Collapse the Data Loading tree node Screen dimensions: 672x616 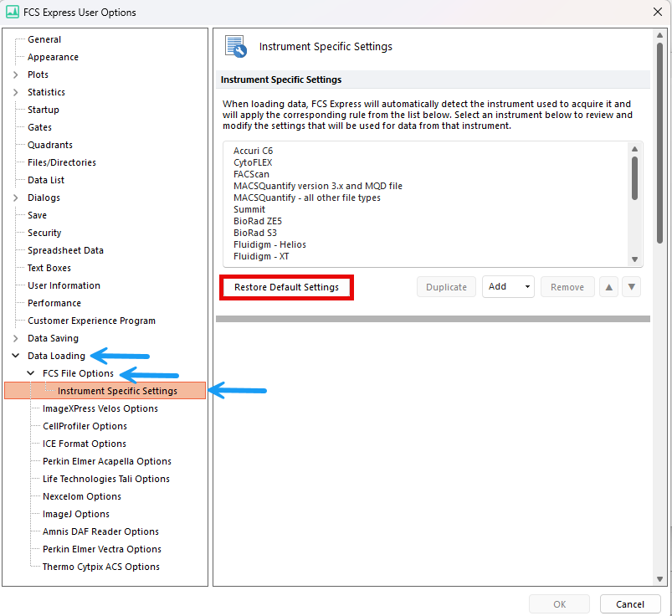(x=16, y=356)
